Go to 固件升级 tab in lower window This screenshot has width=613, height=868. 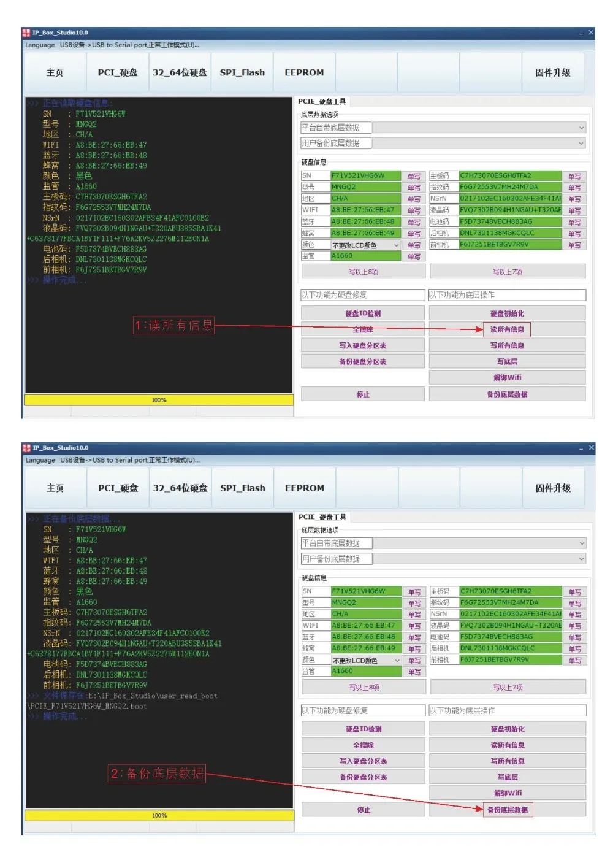pyautogui.click(x=553, y=488)
